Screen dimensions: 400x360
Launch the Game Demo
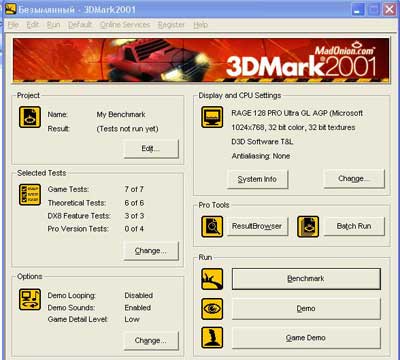pos(306,338)
